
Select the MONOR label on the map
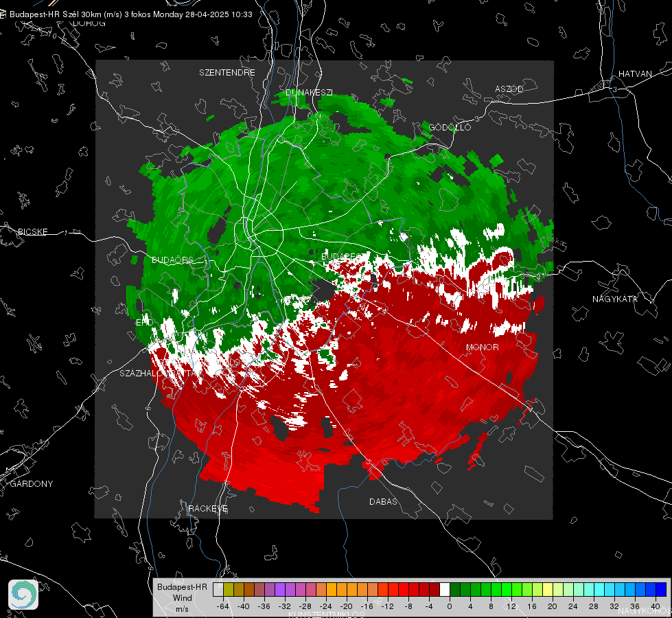tap(482, 347)
